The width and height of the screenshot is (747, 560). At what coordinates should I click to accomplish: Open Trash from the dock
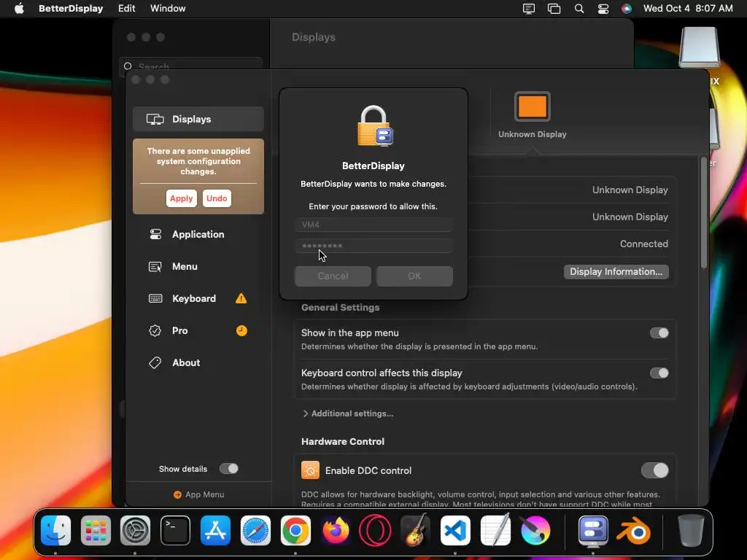(x=691, y=530)
